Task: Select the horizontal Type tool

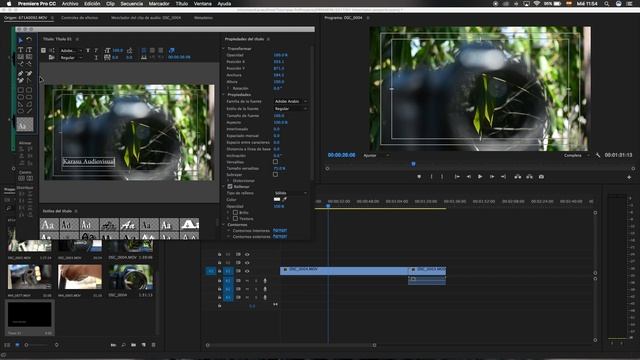Action: pos(20,50)
